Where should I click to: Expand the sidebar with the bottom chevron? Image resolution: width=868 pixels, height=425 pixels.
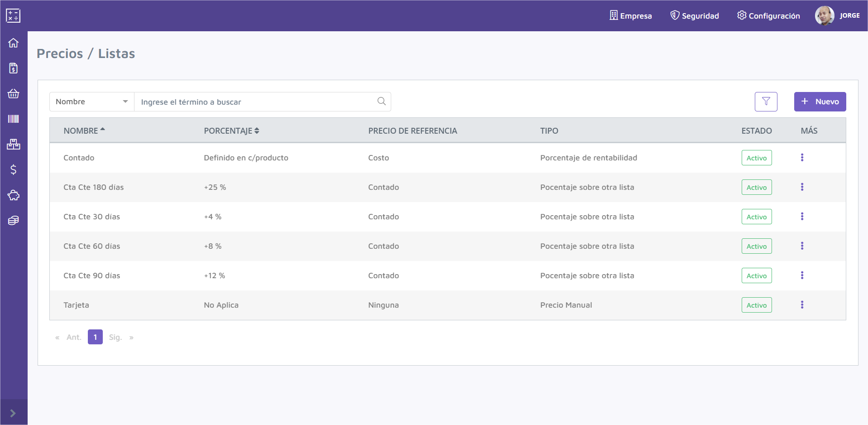tap(13, 413)
